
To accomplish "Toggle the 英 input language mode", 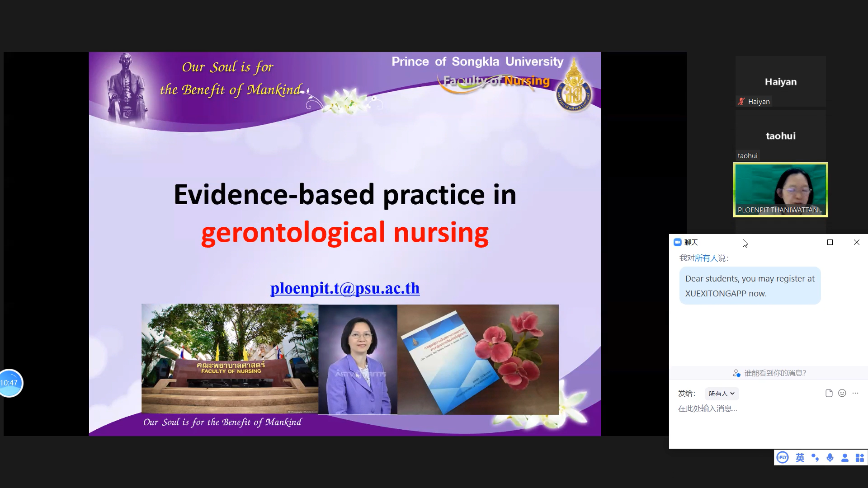I will (800, 458).
